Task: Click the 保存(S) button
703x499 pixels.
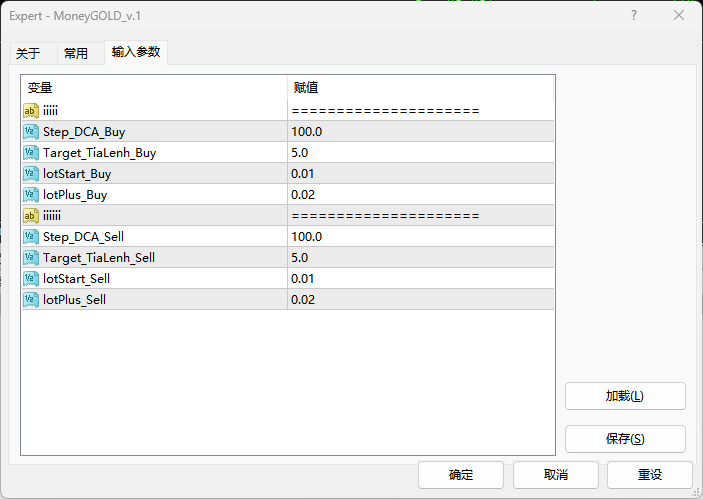Action: pyautogui.click(x=625, y=439)
